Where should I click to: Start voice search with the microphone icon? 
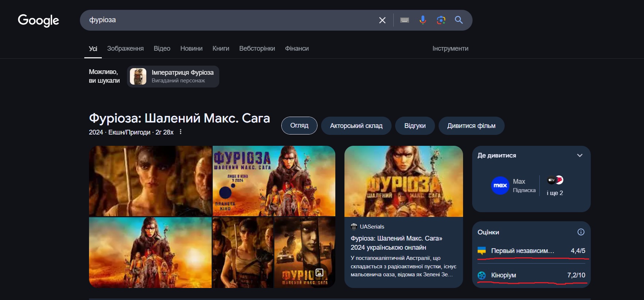point(423,20)
